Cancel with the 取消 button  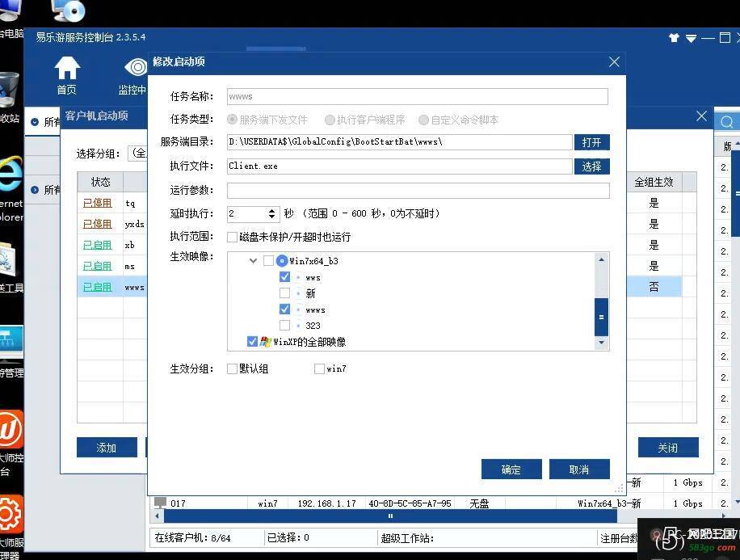[579, 469]
